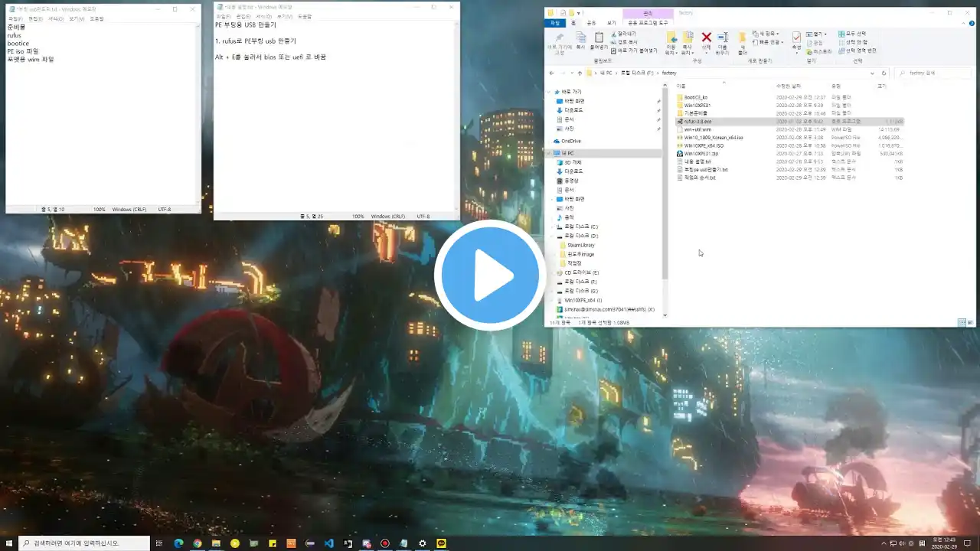Switch to Details view icon in status bar
This screenshot has height=551, width=980.
pos(962,323)
